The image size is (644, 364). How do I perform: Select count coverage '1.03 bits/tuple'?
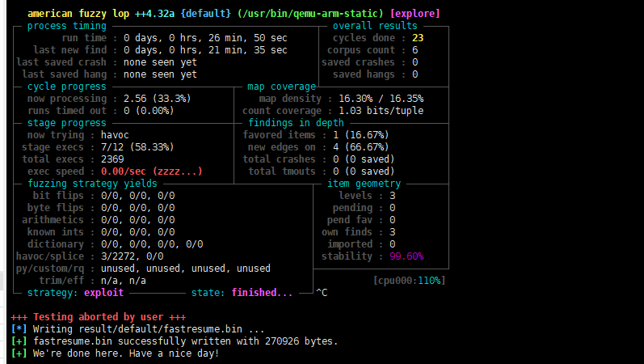[x=381, y=111]
